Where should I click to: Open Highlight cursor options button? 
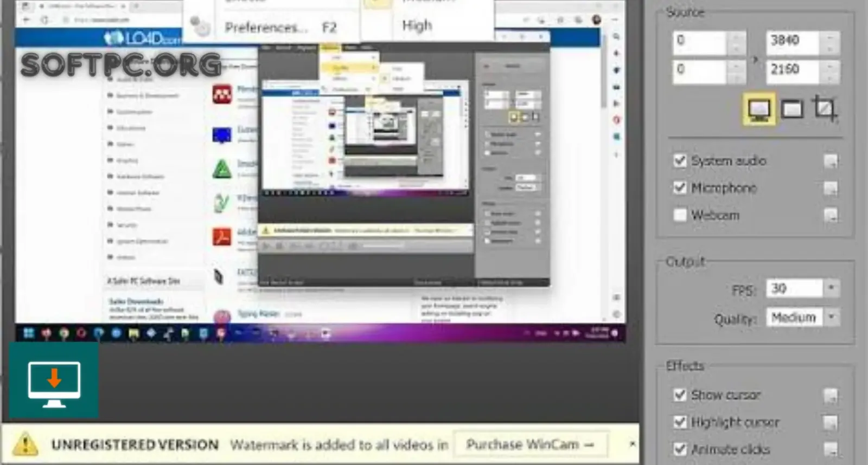[x=831, y=422]
